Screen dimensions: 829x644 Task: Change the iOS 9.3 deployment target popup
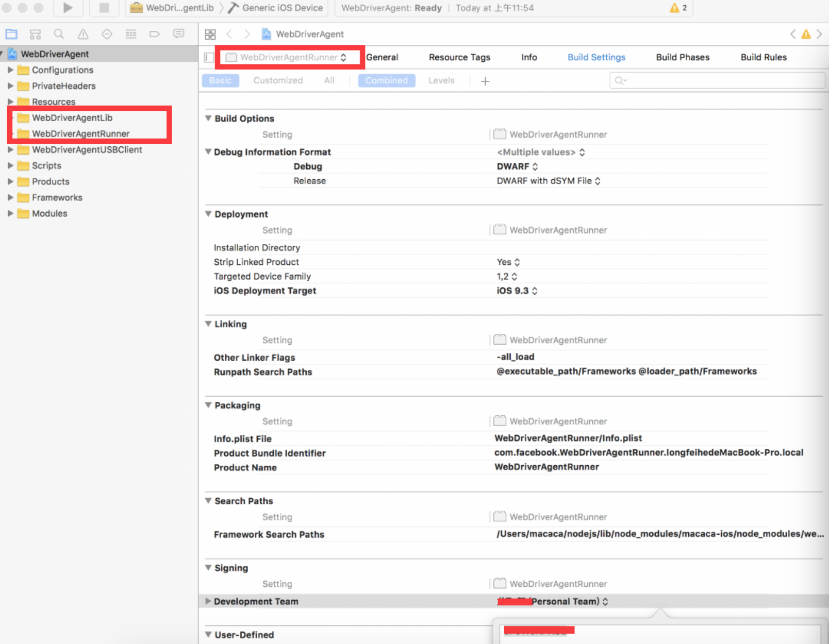[x=517, y=291]
